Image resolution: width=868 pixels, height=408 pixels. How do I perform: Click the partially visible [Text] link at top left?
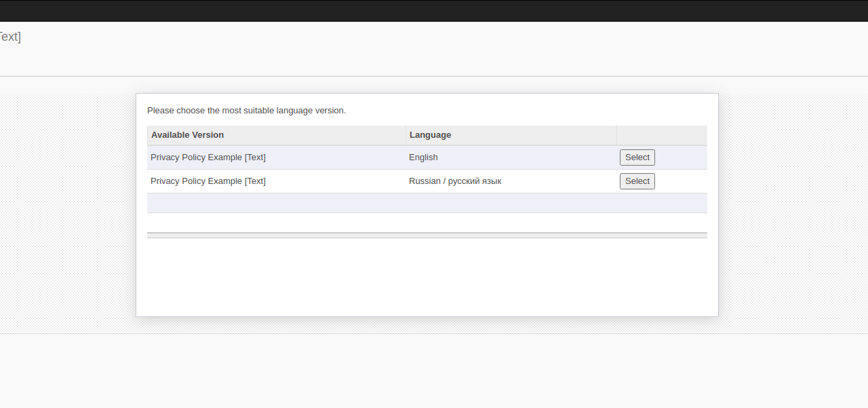point(9,37)
